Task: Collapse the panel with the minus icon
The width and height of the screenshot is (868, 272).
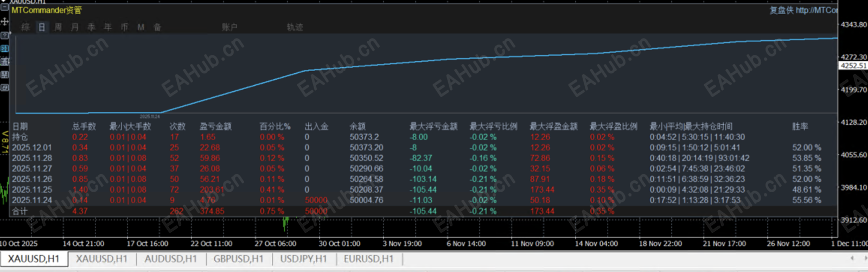Action: click(x=4, y=8)
